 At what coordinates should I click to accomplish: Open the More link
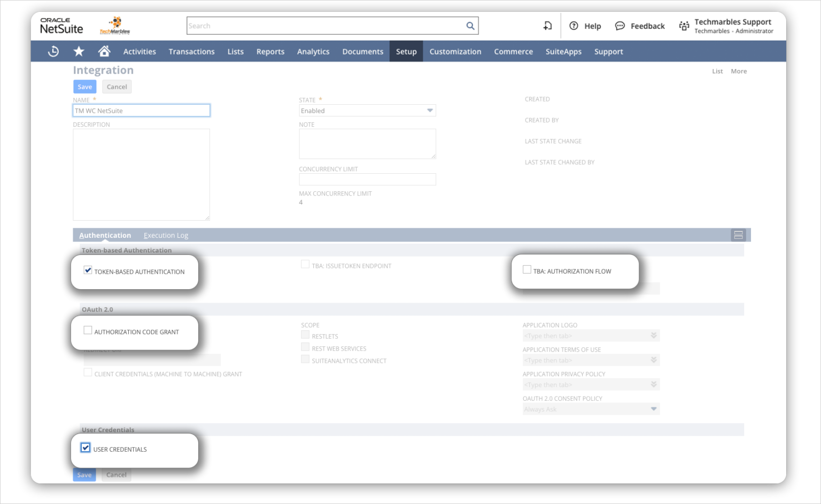point(739,71)
